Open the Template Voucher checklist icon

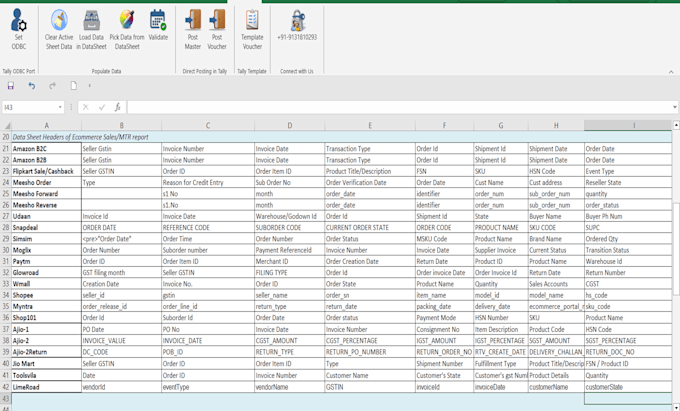coord(252,20)
